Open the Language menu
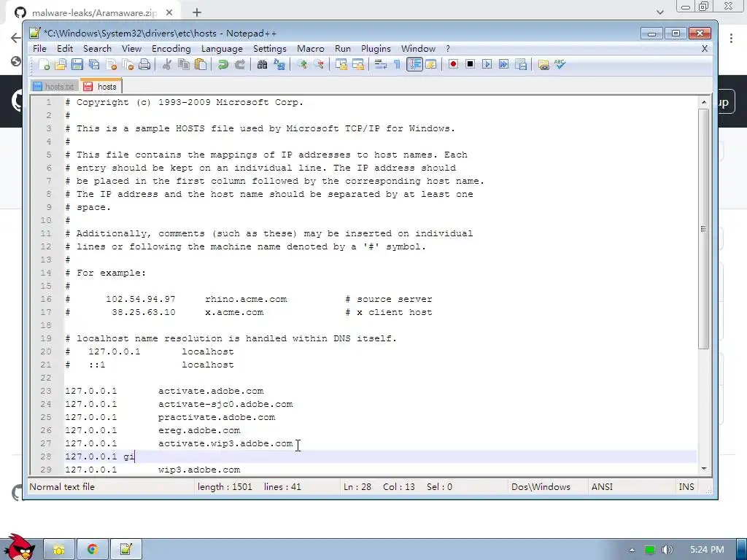The width and height of the screenshot is (747, 560). pos(222,49)
